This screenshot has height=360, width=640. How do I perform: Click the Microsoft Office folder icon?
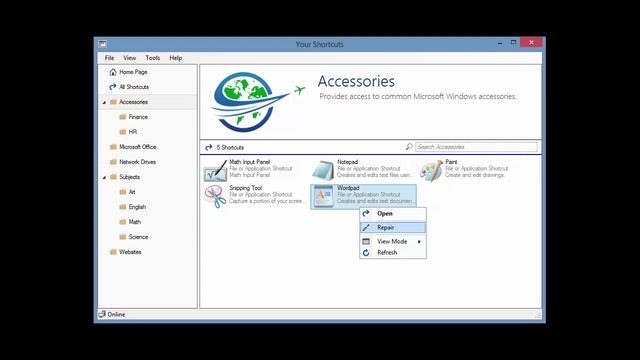pyautogui.click(x=113, y=147)
